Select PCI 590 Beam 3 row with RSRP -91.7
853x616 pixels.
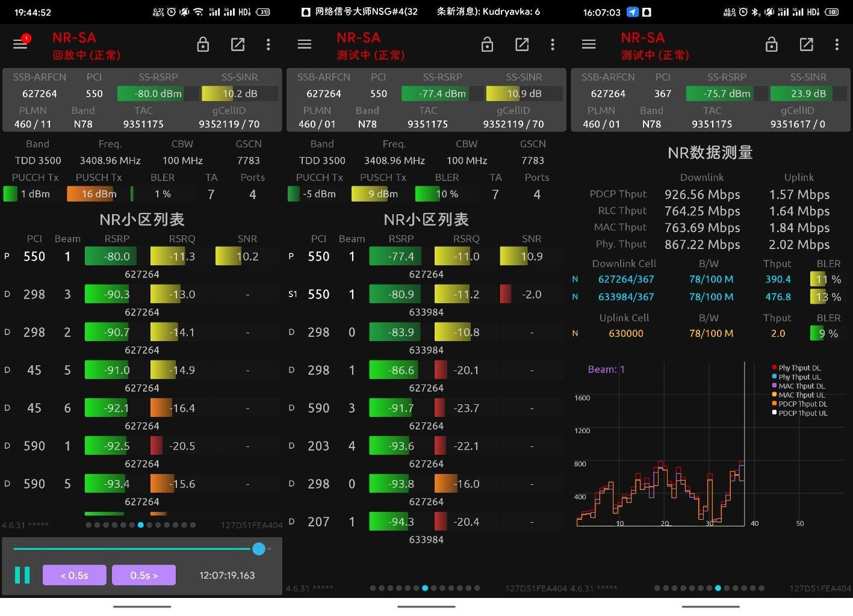pos(426,414)
